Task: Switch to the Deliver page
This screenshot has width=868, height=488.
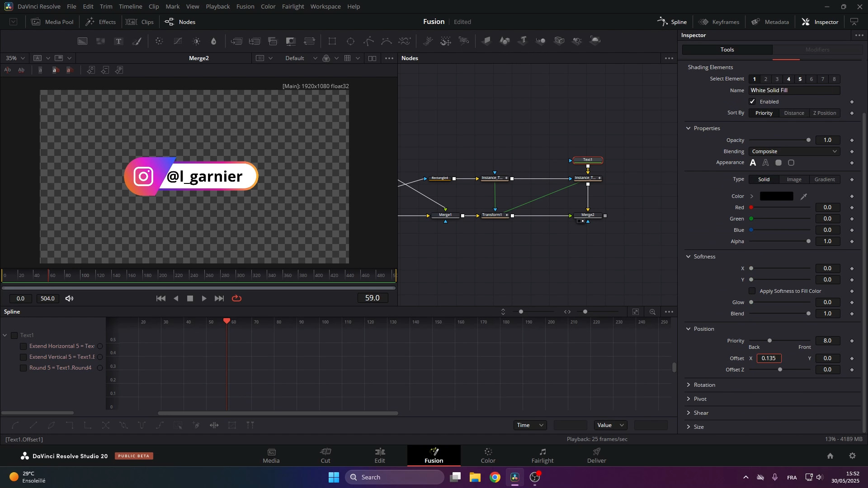Action: click(597, 455)
